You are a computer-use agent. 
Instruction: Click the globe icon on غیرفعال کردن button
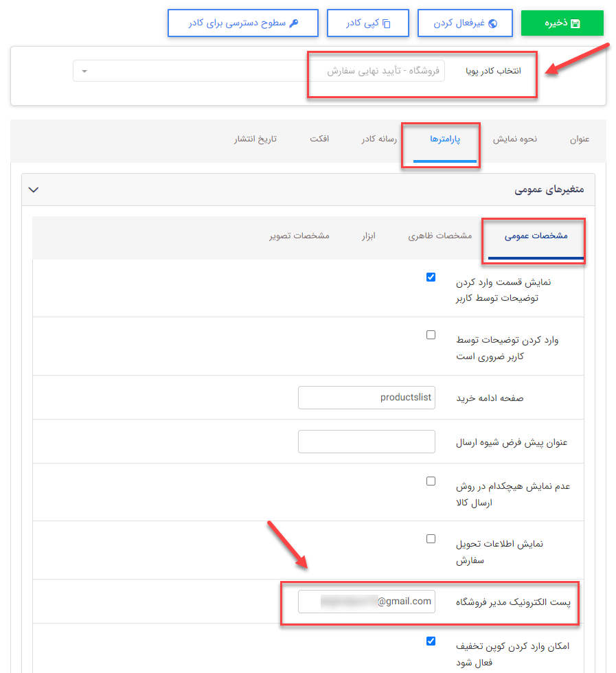tap(492, 23)
